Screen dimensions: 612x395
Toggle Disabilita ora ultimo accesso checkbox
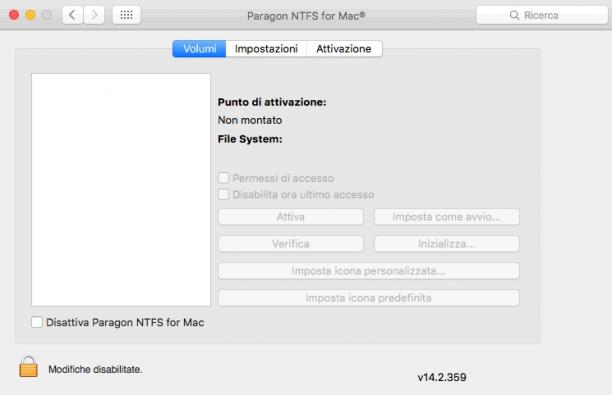[x=223, y=194]
